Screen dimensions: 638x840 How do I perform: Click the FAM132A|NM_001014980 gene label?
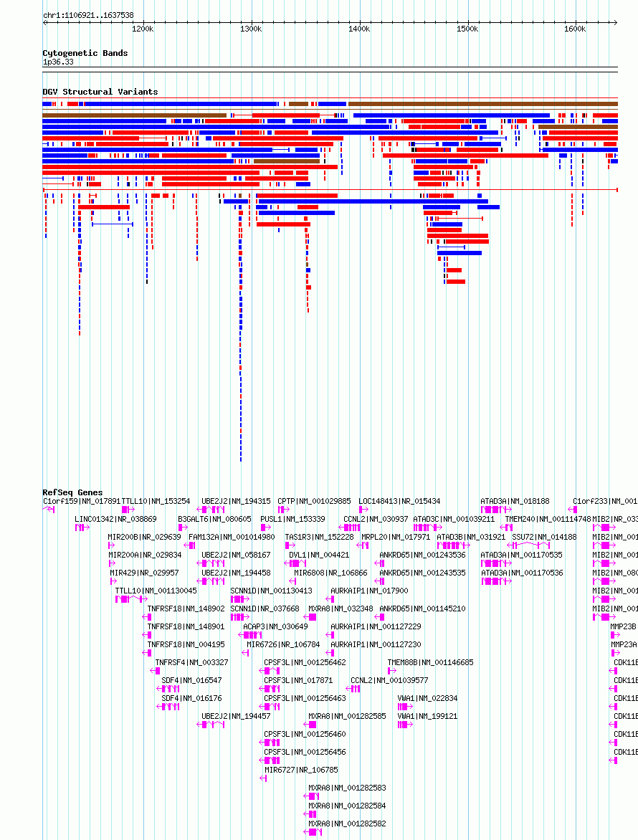pyautogui.click(x=232, y=537)
